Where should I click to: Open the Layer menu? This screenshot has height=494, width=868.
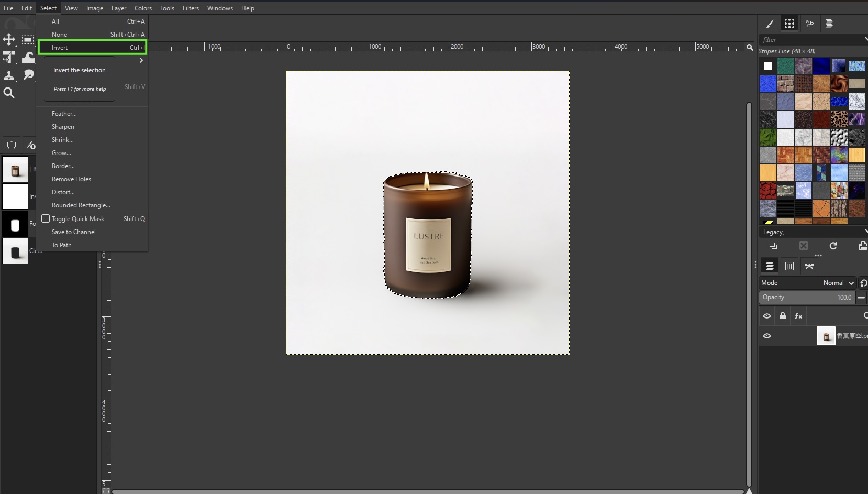coord(119,8)
